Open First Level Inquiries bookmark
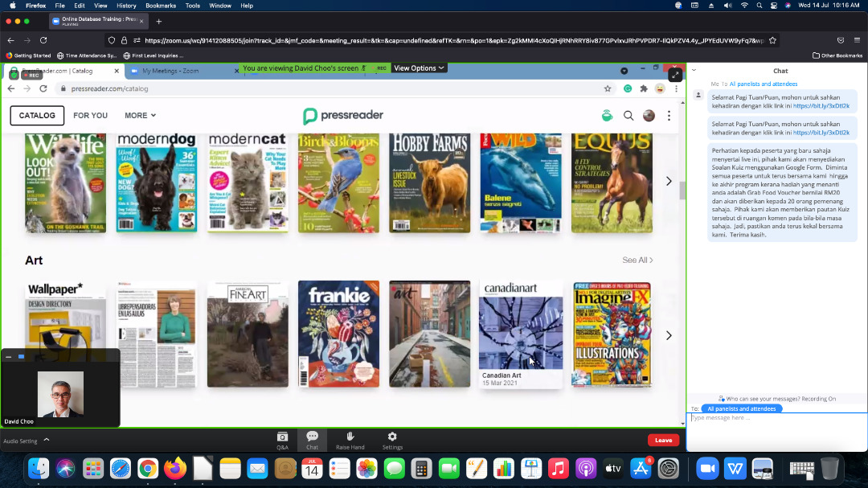Screen dimensions: 868x488 (x=153, y=55)
